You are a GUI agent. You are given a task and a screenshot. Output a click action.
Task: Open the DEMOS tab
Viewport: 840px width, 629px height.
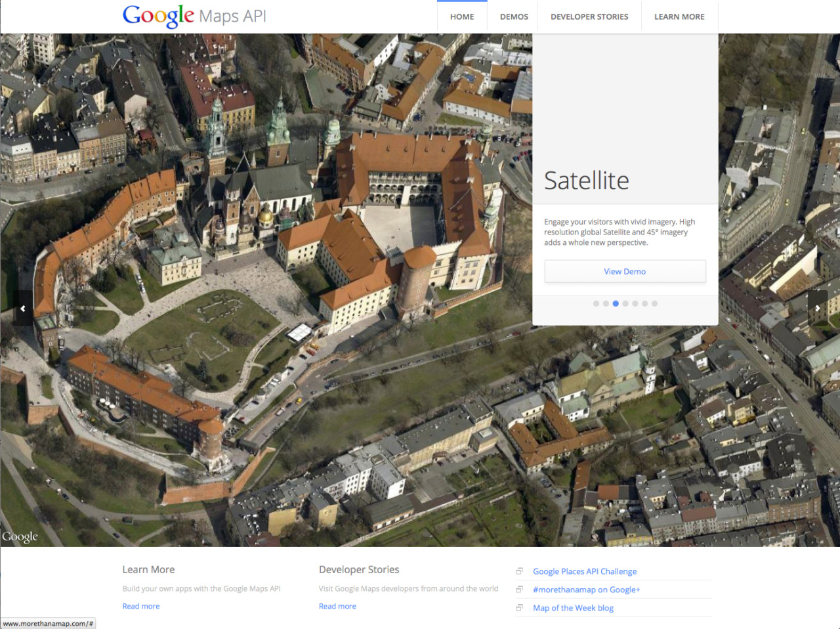[514, 16]
